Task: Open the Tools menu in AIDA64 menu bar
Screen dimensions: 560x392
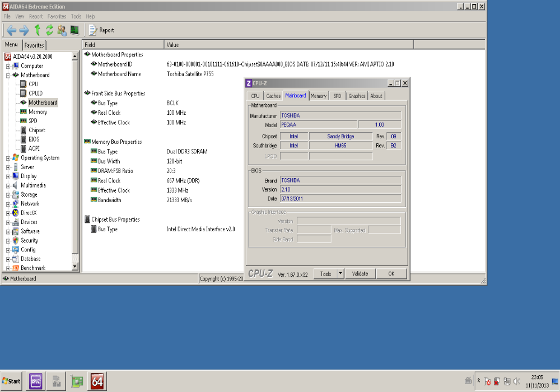Action: coord(76,16)
